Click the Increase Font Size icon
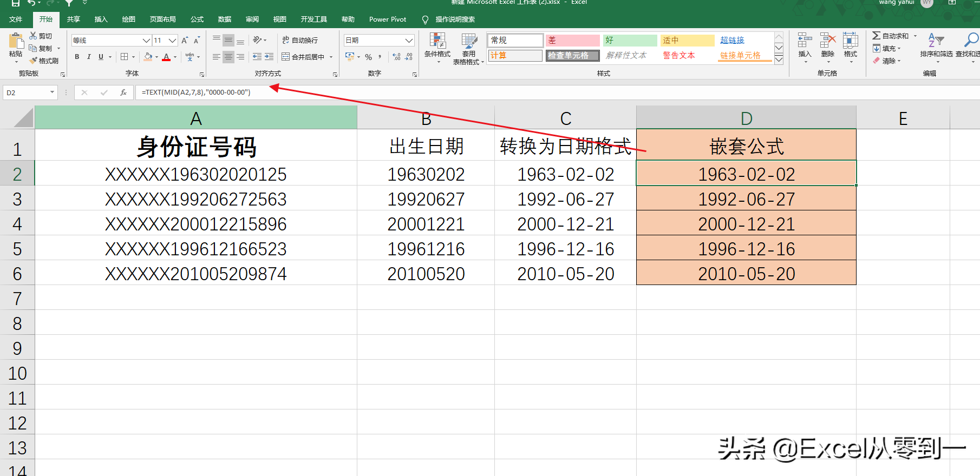This screenshot has width=980, height=476. point(185,41)
